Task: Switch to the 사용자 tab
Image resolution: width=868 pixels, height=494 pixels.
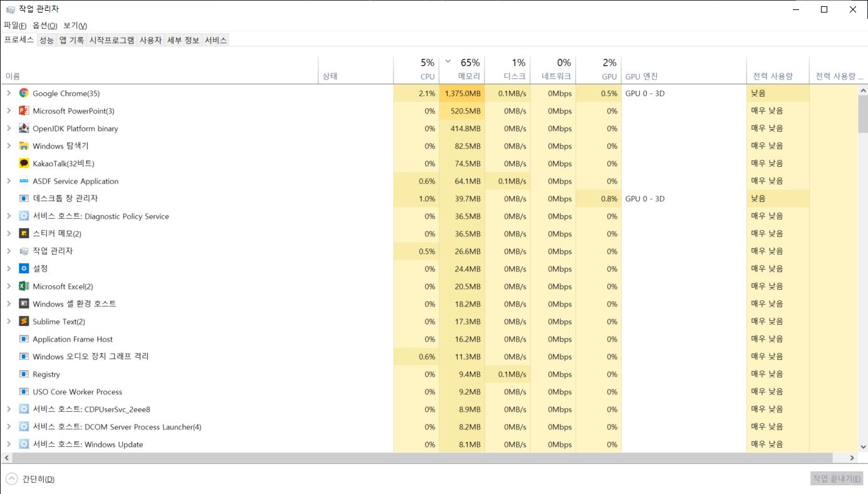Action: point(150,40)
